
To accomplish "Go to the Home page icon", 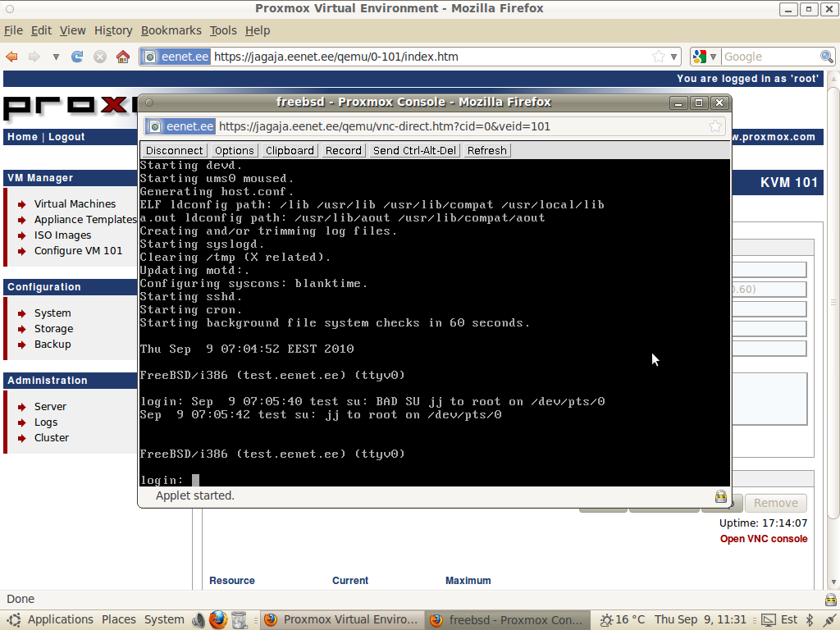I will click(123, 57).
